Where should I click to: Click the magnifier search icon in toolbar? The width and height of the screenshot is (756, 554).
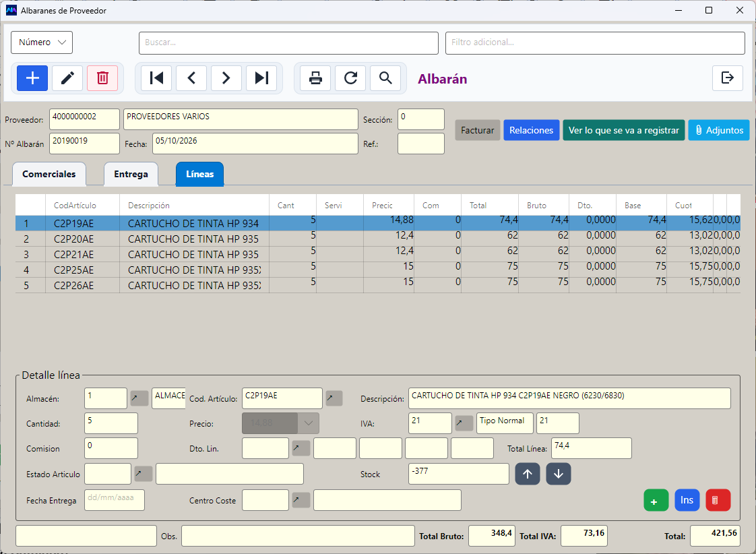(x=385, y=78)
